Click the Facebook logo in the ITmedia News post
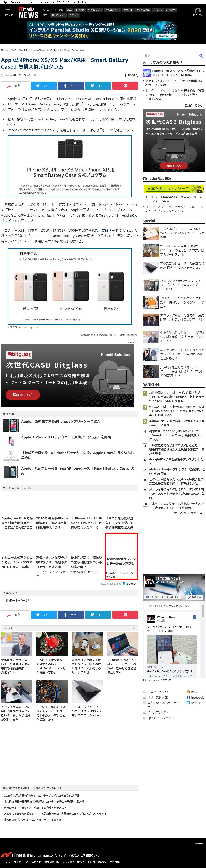This screenshot has height=868, width=206. point(194,617)
